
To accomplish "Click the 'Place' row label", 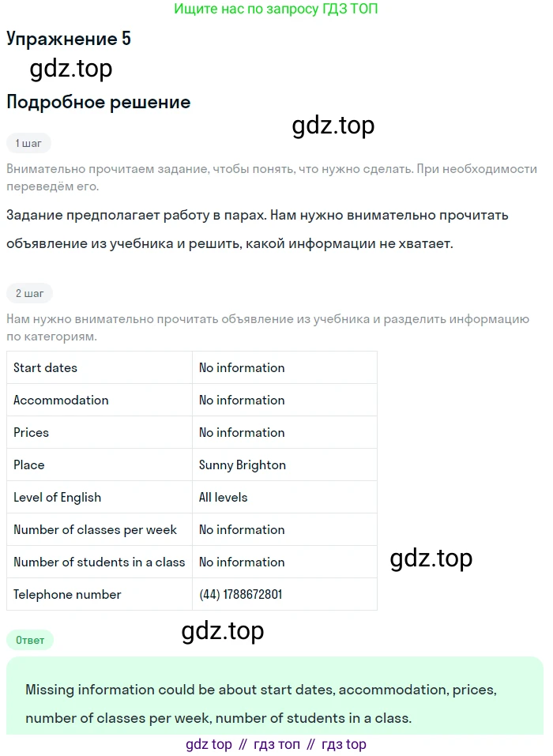I will tap(29, 465).
